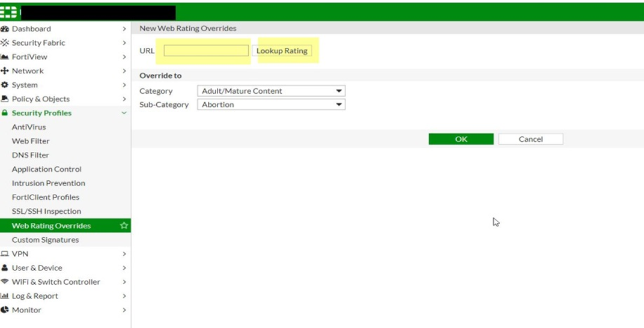
Task: Click the Security Fabric icon
Action: pos(5,43)
